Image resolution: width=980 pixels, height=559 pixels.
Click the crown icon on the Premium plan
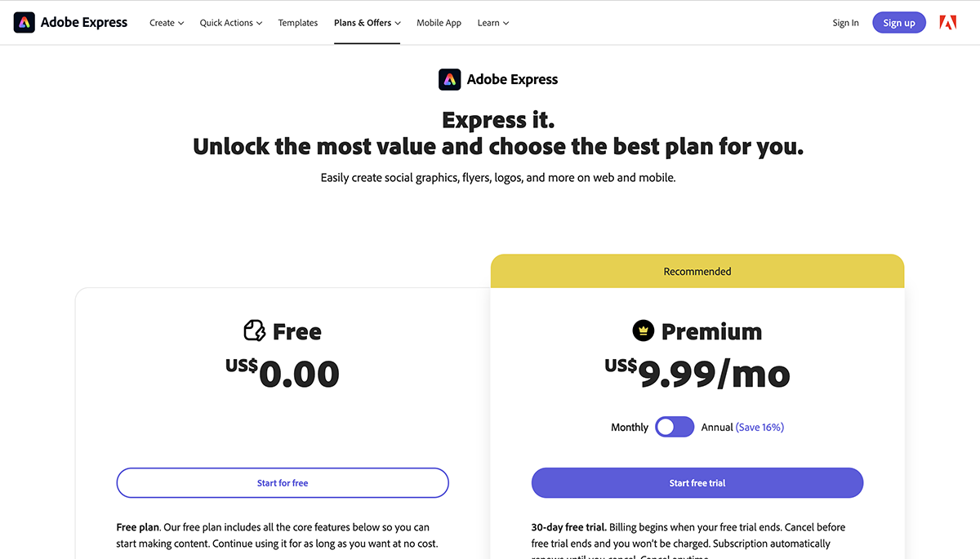[x=642, y=331]
